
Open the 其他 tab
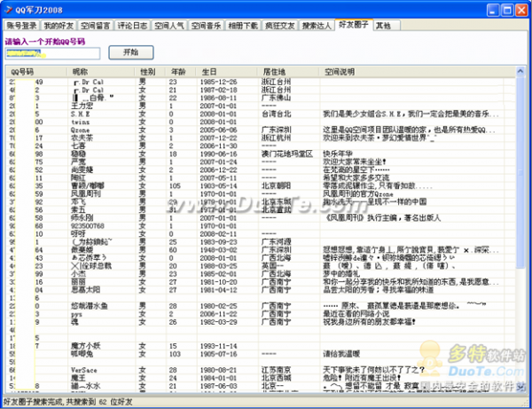(x=382, y=26)
